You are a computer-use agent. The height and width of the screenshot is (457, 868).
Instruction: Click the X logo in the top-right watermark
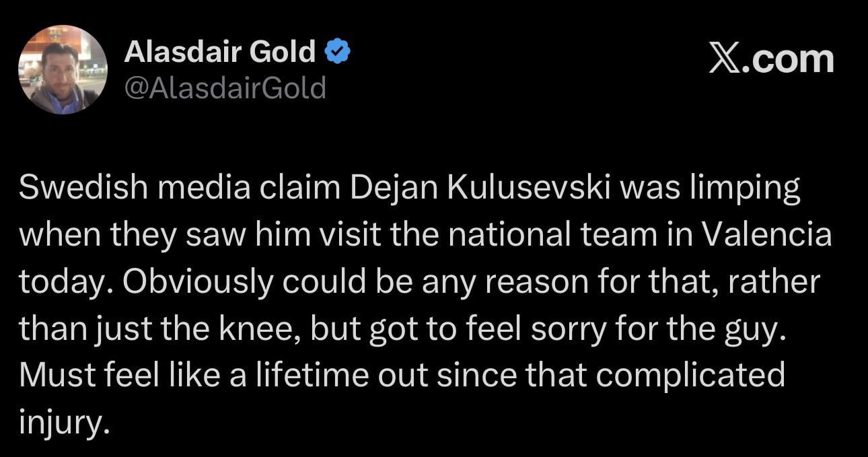tap(724, 59)
